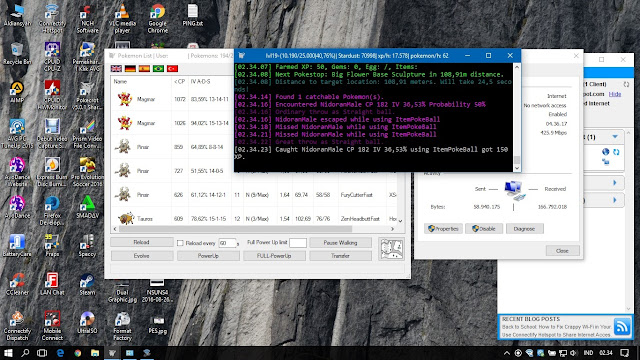Image resolution: width=640 pixels, height=360 pixels.
Task: Open taskbar Search magnifier
Action: [25, 353]
